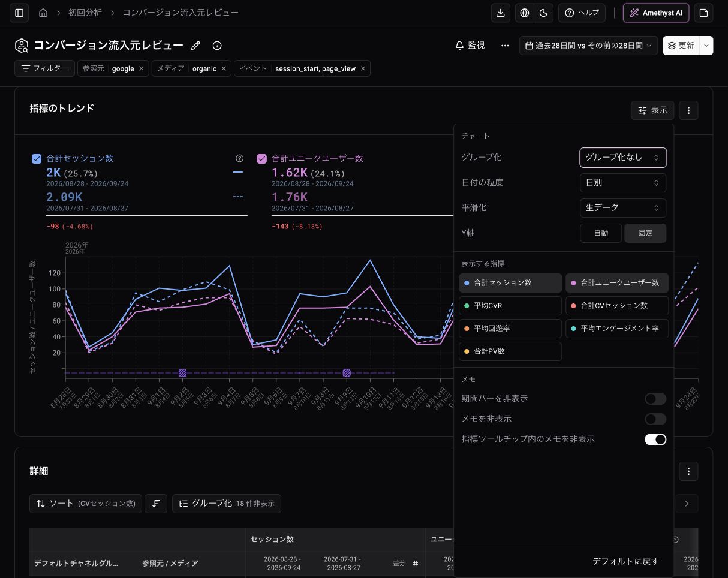Go to the home icon breadcrumb
This screenshot has height=578, width=728.
point(43,13)
